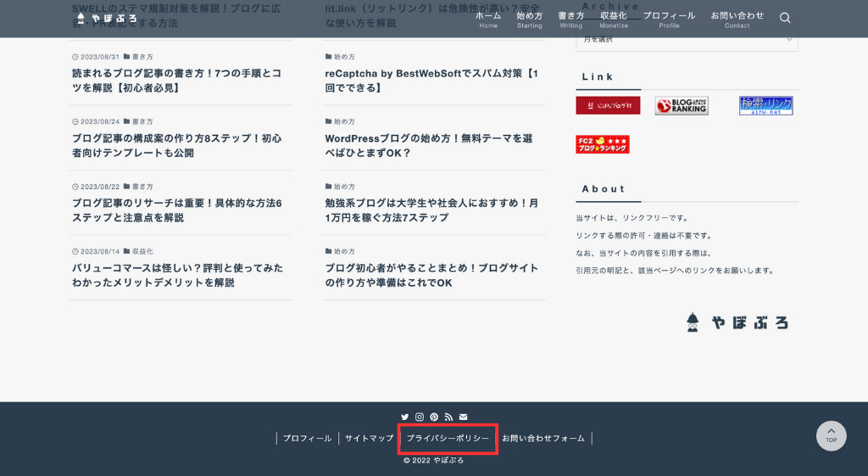Open footer プロフィール link

tap(307, 439)
